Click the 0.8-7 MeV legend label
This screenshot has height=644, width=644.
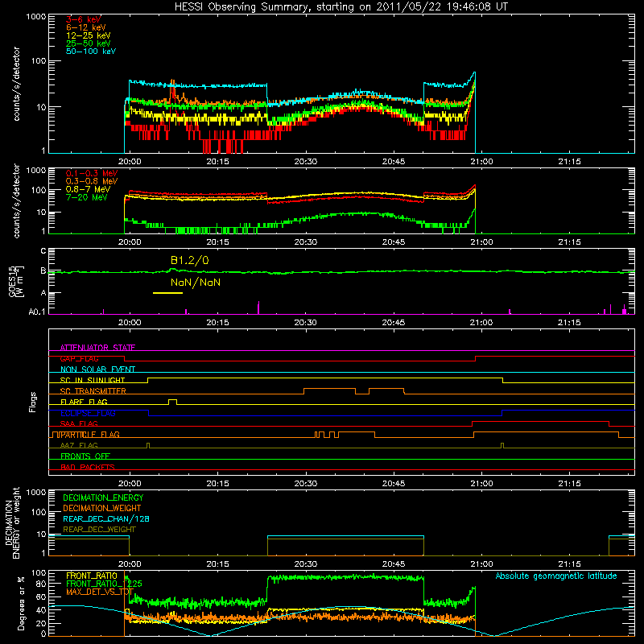[x=89, y=189]
